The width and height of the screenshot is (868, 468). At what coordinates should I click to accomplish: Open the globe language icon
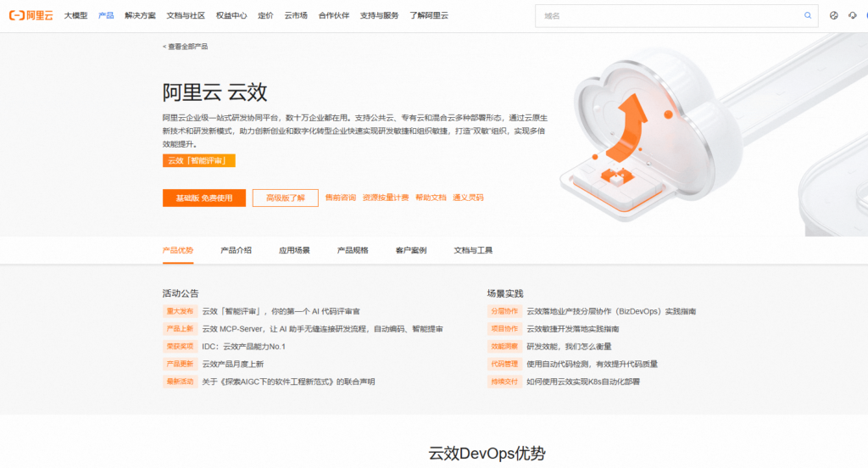pyautogui.click(x=833, y=15)
